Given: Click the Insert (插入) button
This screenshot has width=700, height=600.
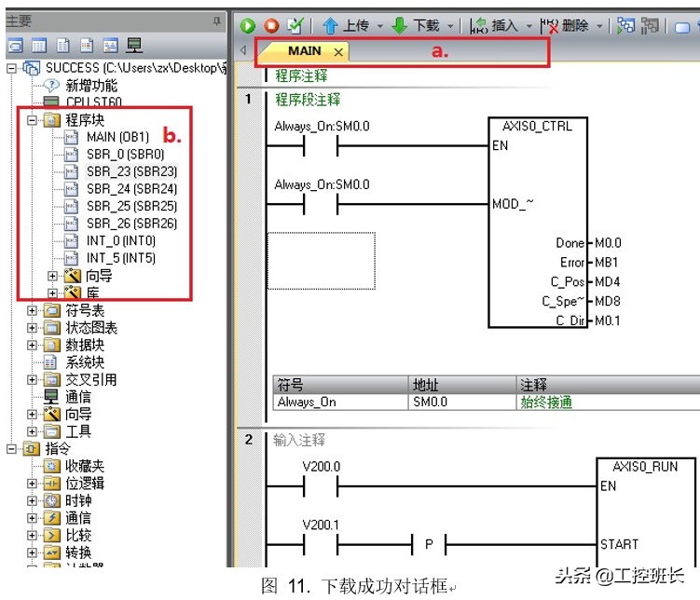Looking at the screenshot, I should [x=494, y=26].
